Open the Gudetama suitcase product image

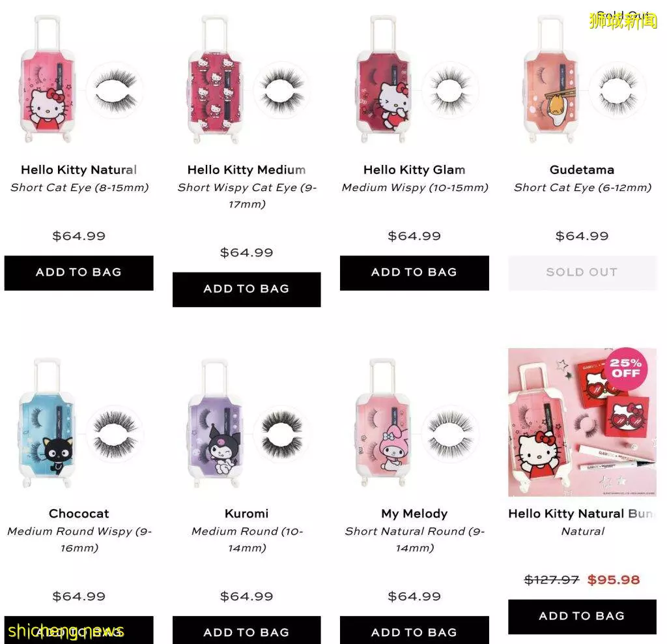pyautogui.click(x=582, y=80)
